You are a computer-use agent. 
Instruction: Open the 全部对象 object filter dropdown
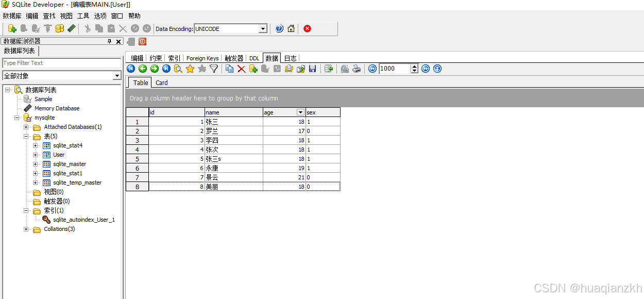pos(117,76)
